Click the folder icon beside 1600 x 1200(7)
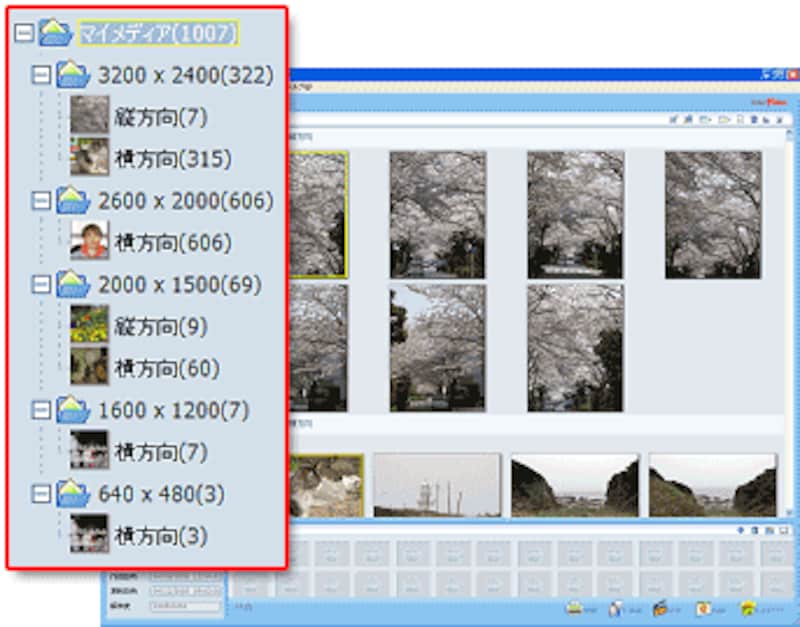Viewport: 800px width, 627px height. click(73, 410)
